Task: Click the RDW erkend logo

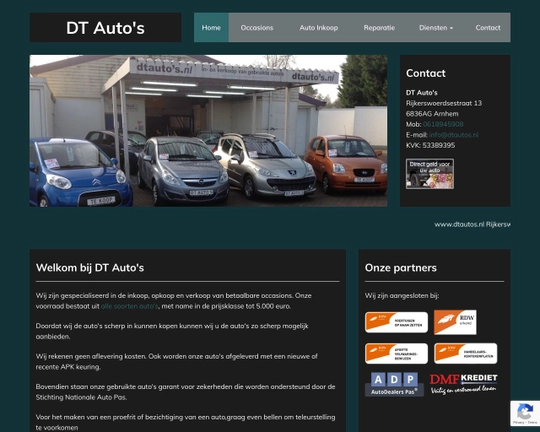Action: (x=455, y=322)
